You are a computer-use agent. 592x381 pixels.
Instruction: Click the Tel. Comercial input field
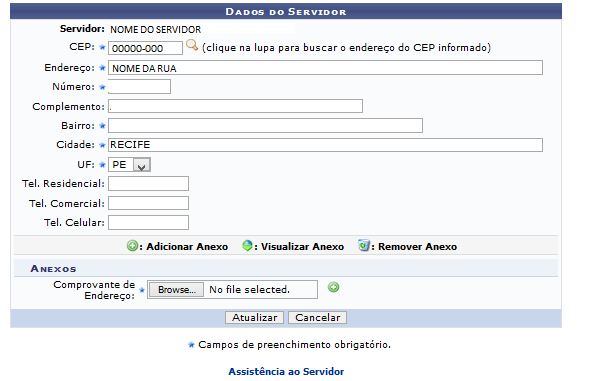(x=148, y=203)
